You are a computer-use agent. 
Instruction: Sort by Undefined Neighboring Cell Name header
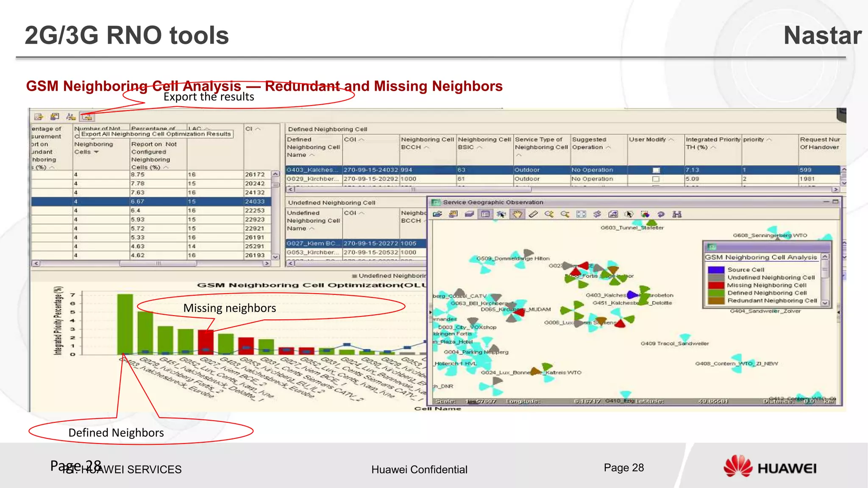tap(313, 221)
